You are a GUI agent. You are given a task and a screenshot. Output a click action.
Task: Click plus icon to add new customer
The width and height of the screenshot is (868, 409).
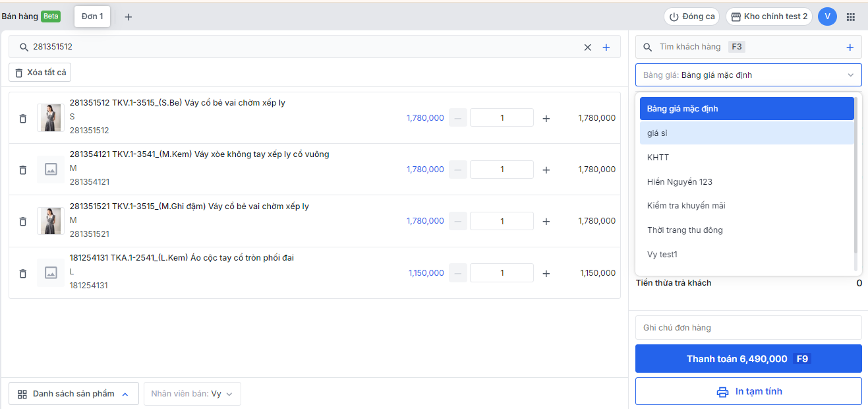[x=850, y=47]
